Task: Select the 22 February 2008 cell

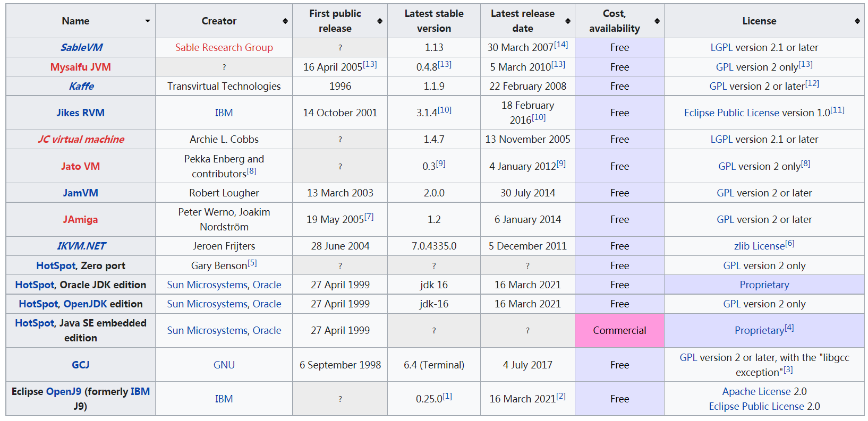Action: pos(527,86)
